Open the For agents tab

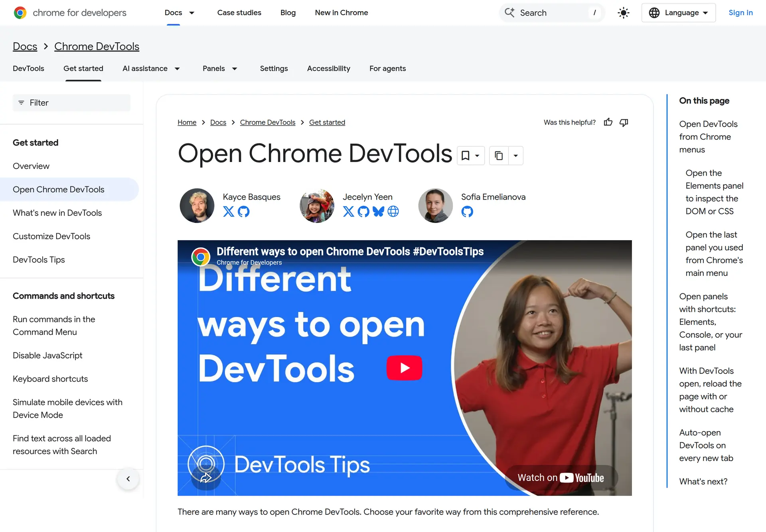point(387,69)
